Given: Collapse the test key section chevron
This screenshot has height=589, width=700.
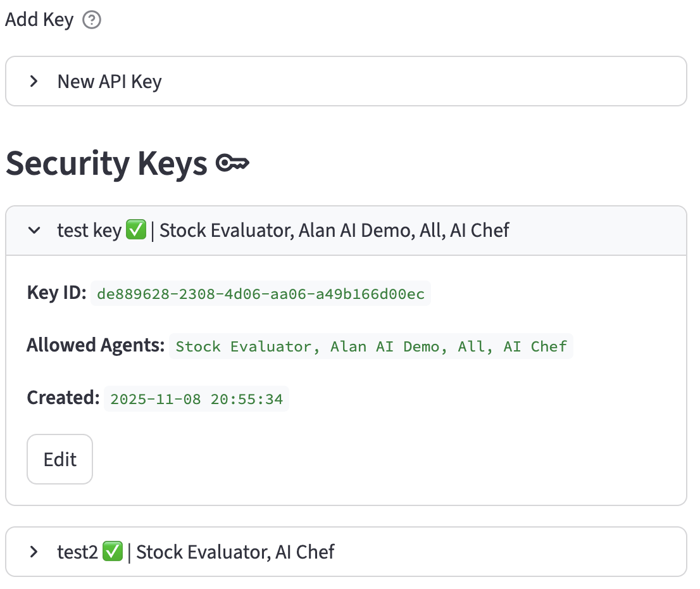Looking at the screenshot, I should (34, 231).
